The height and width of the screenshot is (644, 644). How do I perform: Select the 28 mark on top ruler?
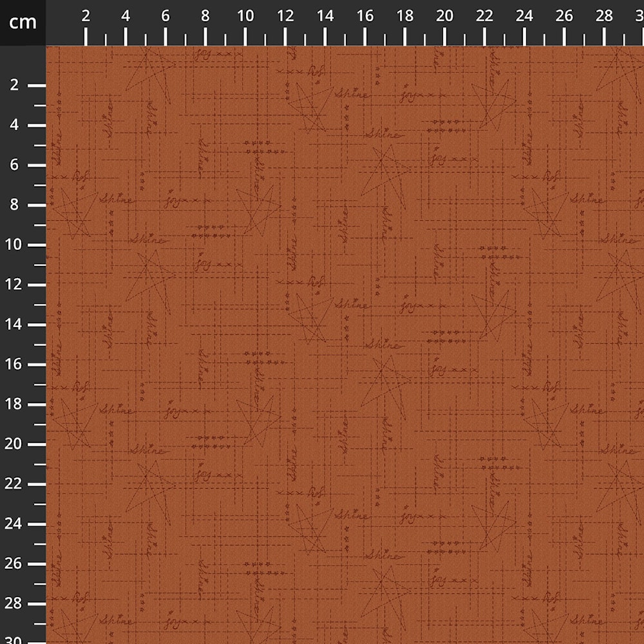(605, 17)
